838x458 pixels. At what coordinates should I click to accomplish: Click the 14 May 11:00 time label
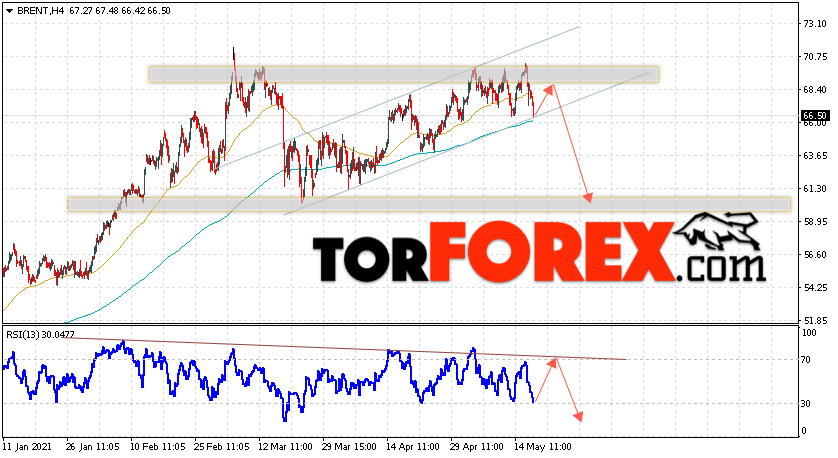[542, 447]
